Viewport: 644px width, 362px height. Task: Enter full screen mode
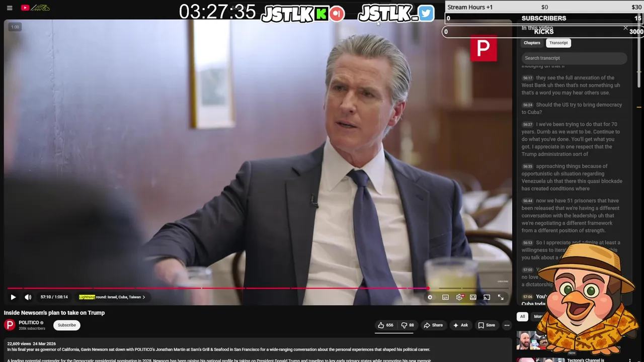[x=501, y=297]
